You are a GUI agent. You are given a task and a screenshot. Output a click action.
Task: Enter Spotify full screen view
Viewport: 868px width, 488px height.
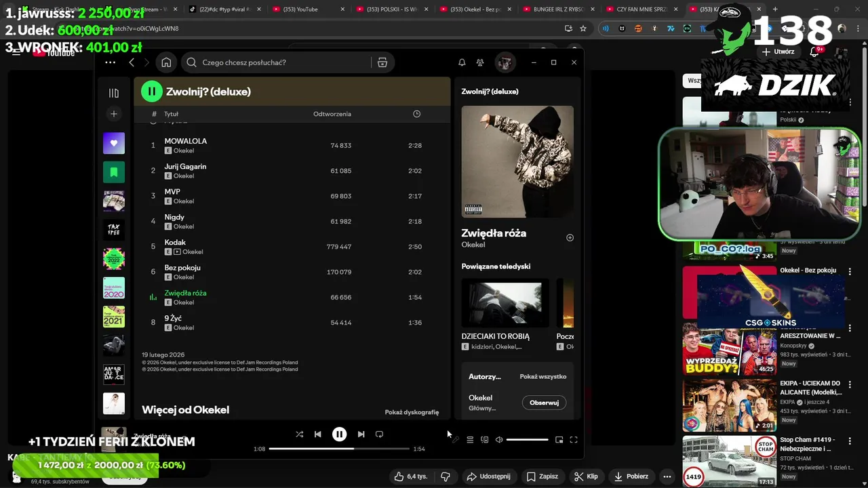coord(574,440)
